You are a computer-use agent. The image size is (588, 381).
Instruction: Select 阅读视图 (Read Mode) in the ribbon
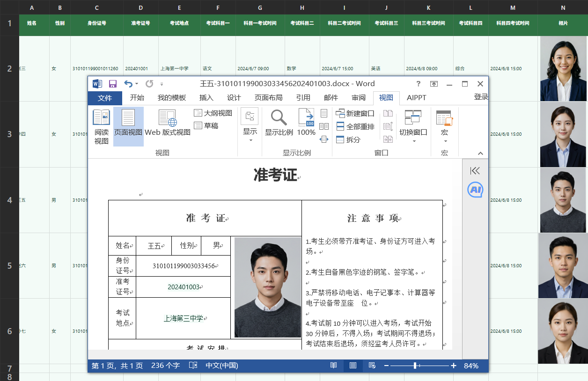(x=101, y=124)
